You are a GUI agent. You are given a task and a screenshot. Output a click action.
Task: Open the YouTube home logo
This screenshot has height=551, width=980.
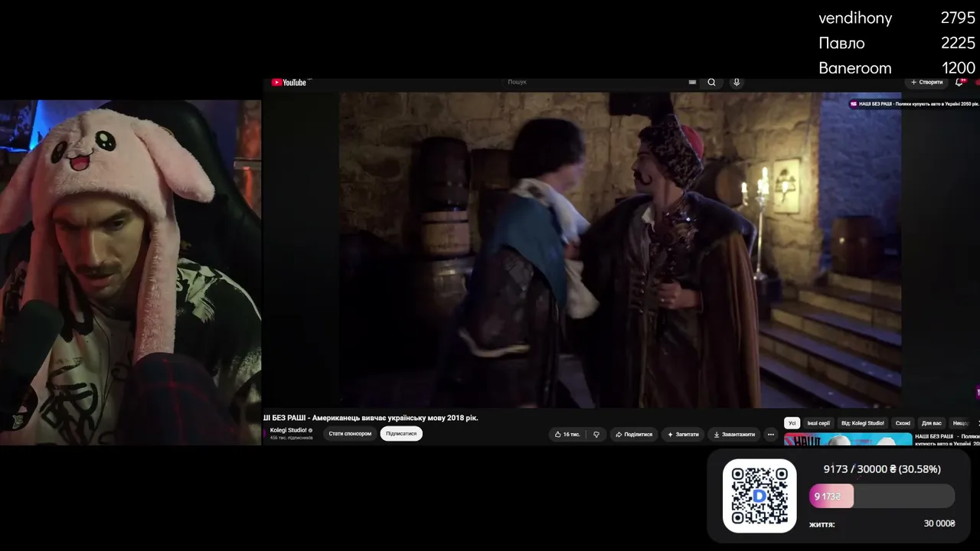pyautogui.click(x=289, y=83)
